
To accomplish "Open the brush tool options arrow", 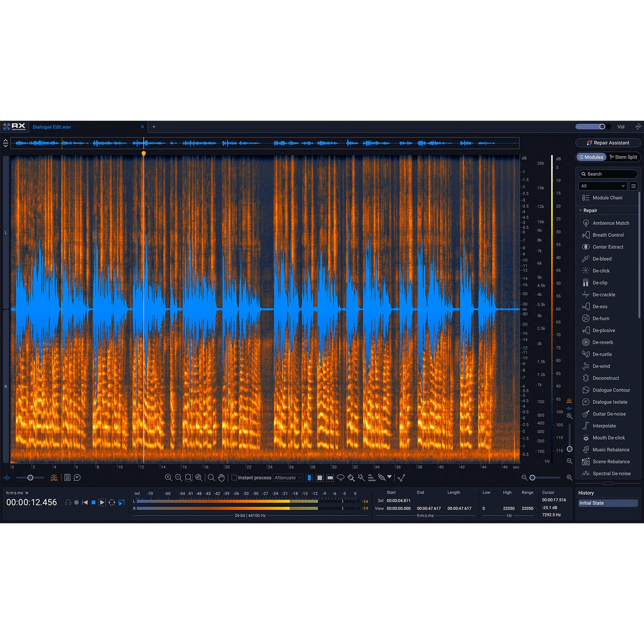I will tap(390, 477).
